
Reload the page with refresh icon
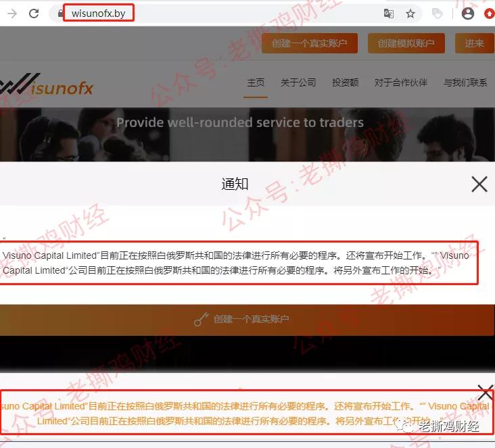pos(34,14)
